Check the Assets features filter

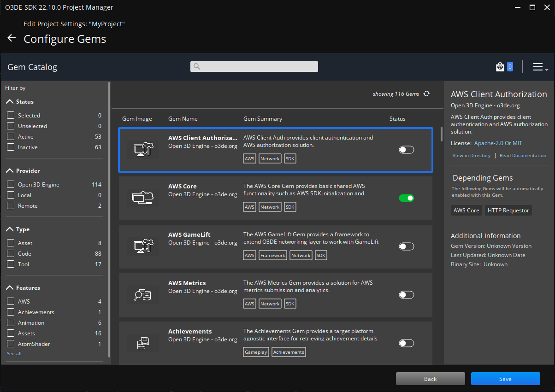[11, 333]
